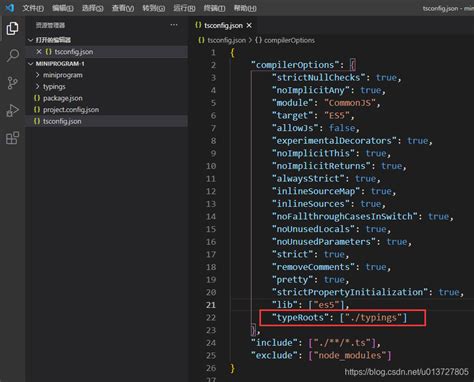The image size is (474, 382).
Task: Open the 终端 (Terminal) menu
Action: click(214, 8)
